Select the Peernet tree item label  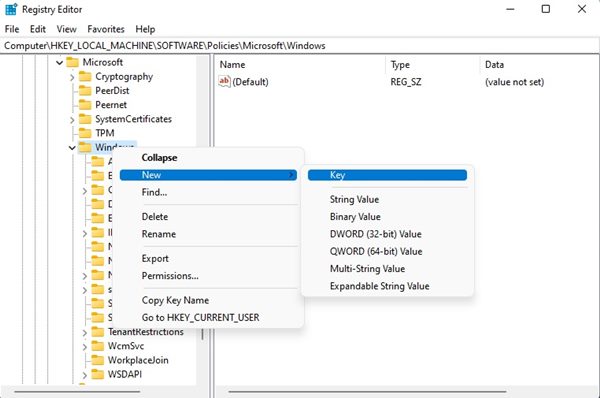coord(111,105)
